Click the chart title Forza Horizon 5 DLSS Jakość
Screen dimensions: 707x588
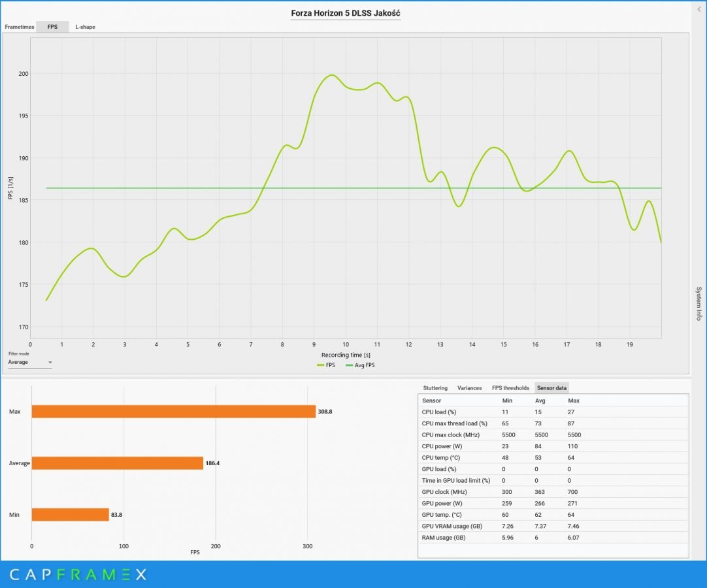(x=346, y=13)
